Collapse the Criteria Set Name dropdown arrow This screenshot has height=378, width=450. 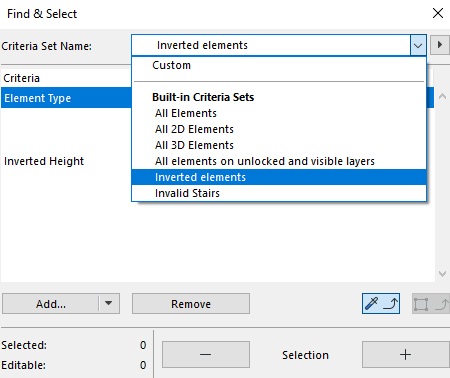(418, 45)
